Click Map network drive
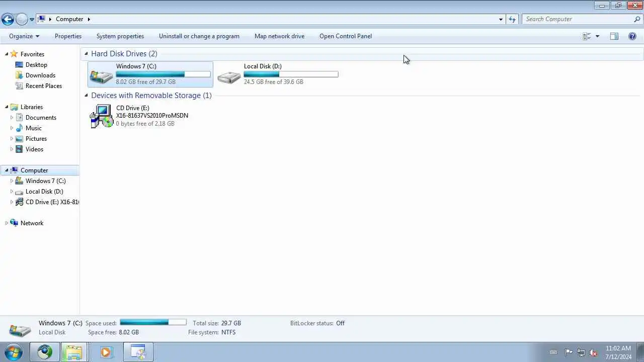644x362 pixels. (279, 36)
